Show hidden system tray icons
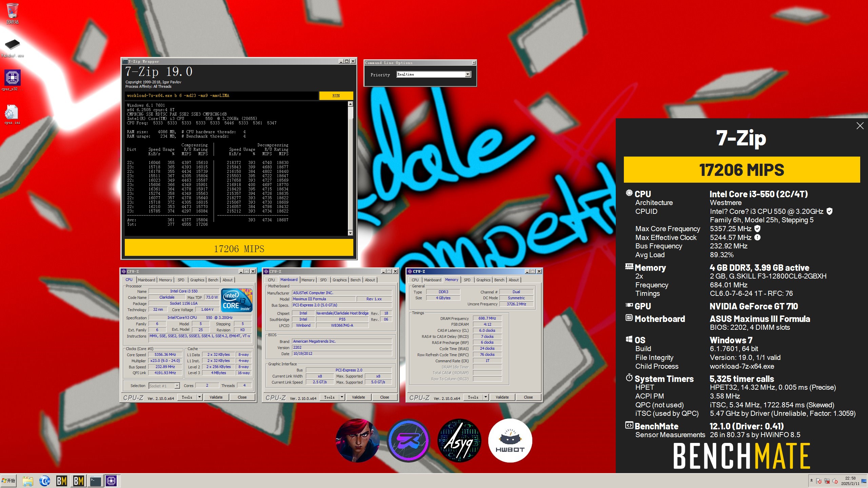The height and width of the screenshot is (488, 868). tap(811, 481)
